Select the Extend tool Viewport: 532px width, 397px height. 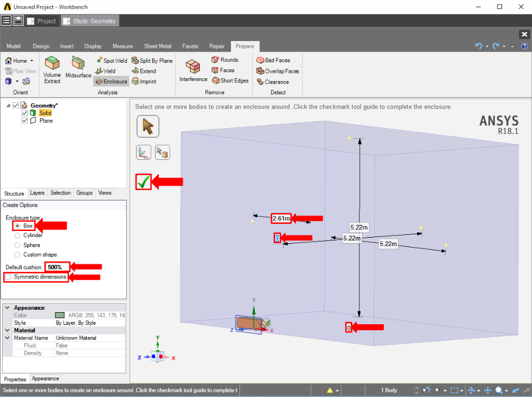click(144, 71)
